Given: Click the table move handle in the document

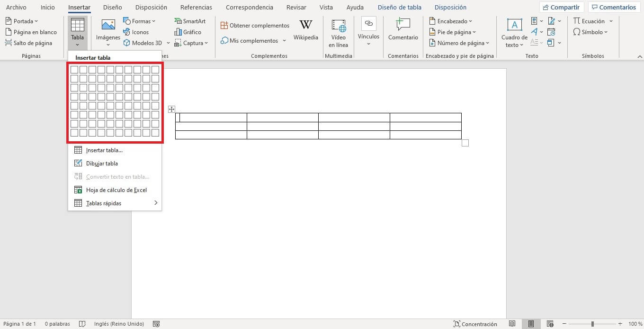Looking at the screenshot, I should tap(171, 109).
